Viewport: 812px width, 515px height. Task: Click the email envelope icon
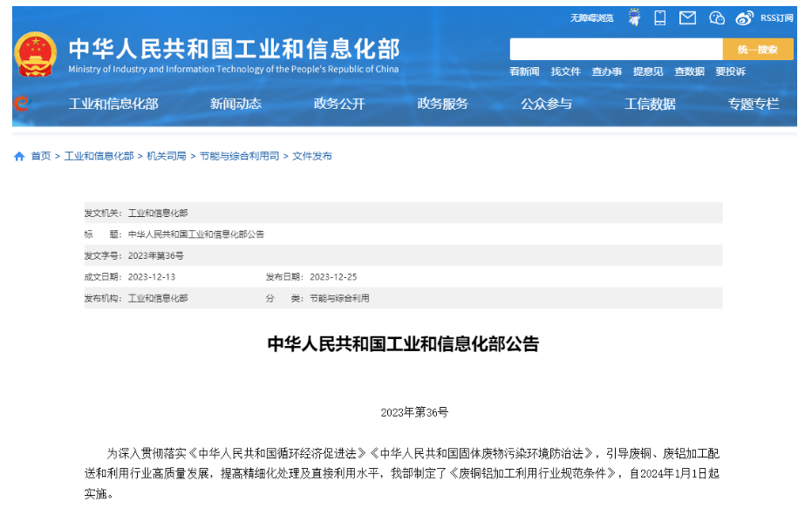(x=687, y=17)
